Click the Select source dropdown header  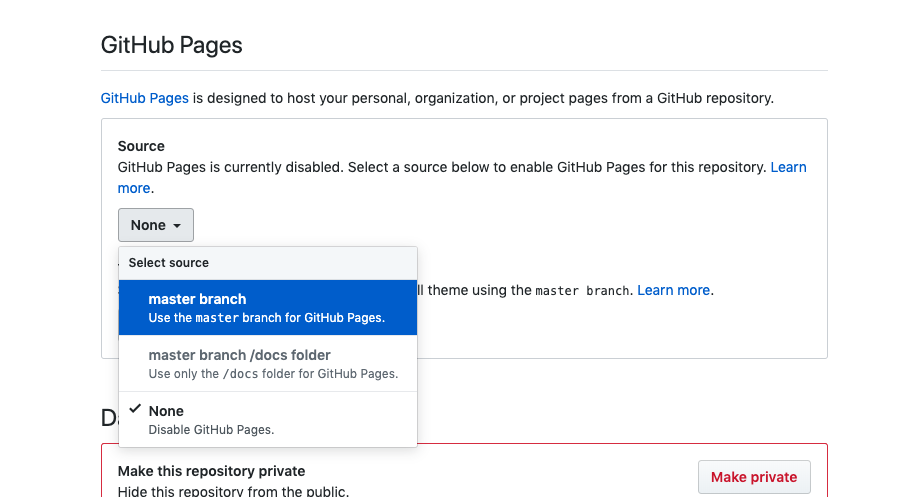click(268, 263)
